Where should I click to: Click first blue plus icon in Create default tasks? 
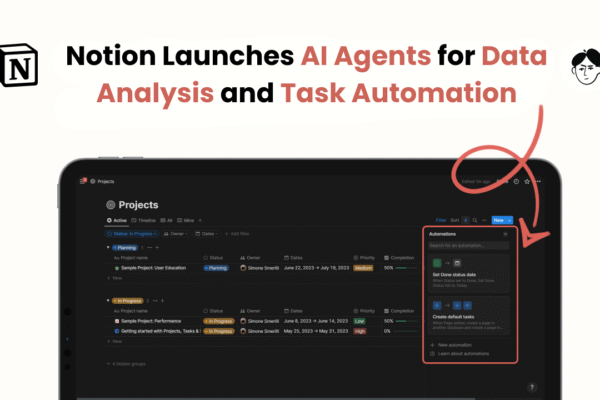[x=437, y=305]
